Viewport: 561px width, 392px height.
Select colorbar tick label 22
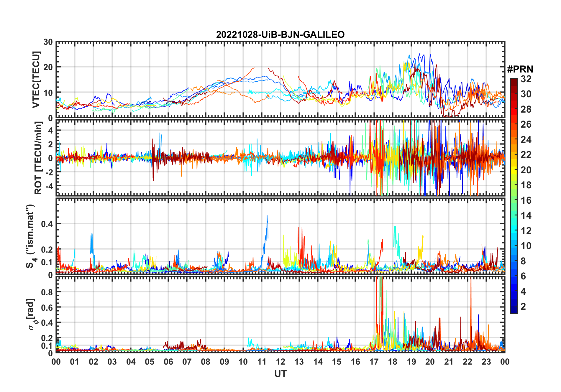coord(526,155)
